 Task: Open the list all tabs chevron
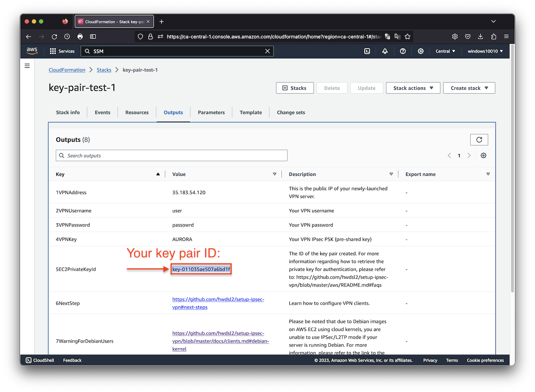(x=493, y=22)
